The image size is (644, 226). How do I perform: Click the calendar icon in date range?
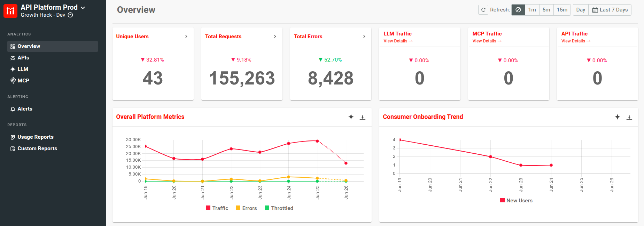coord(595,10)
